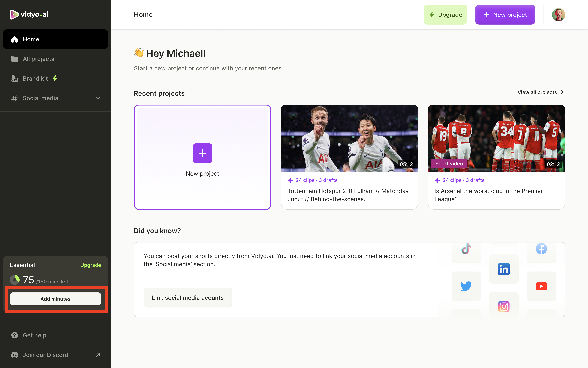Click the '75 /180 mins left' text

(x=46, y=280)
